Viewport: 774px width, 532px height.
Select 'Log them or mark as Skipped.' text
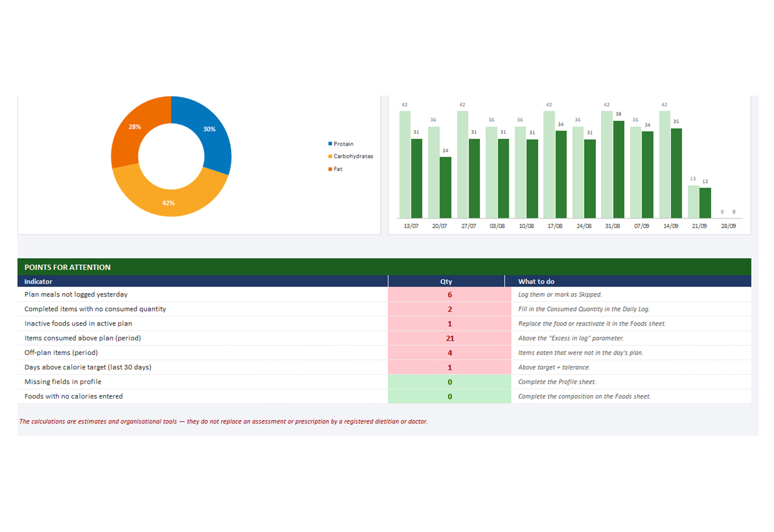point(560,294)
